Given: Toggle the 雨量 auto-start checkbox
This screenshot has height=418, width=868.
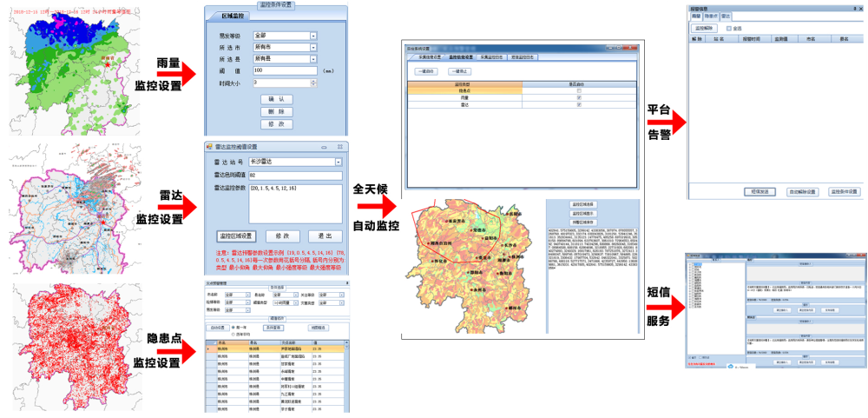Looking at the screenshot, I should tap(578, 97).
